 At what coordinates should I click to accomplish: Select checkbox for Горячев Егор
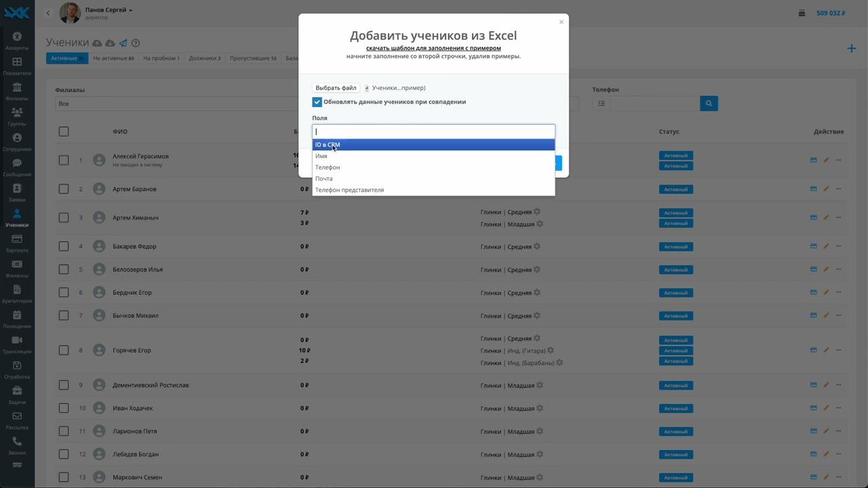[64, 350]
